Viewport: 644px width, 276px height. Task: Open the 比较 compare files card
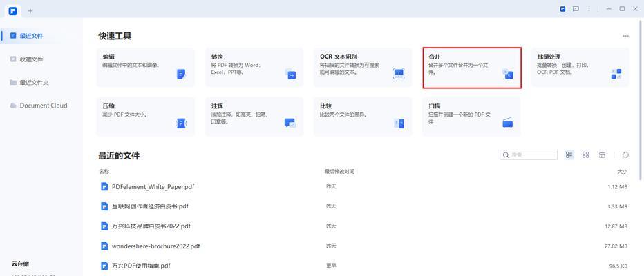[x=363, y=117]
